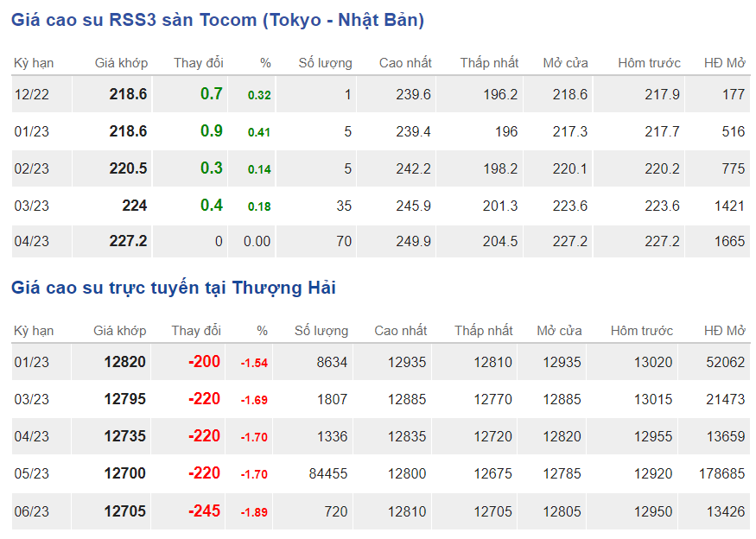Click 'Mở cửa' header in Tocom table
This screenshot has width=756, height=539.
click(565, 63)
